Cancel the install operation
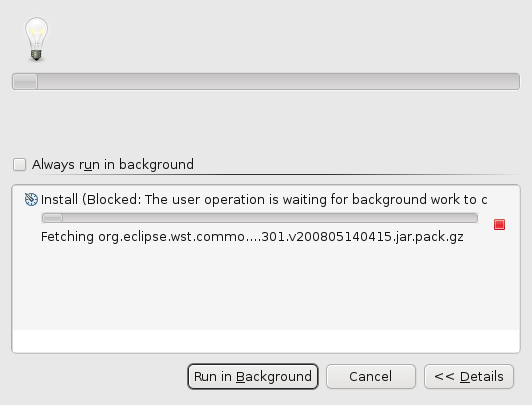Viewport: 532px width, 405px height. tap(371, 377)
